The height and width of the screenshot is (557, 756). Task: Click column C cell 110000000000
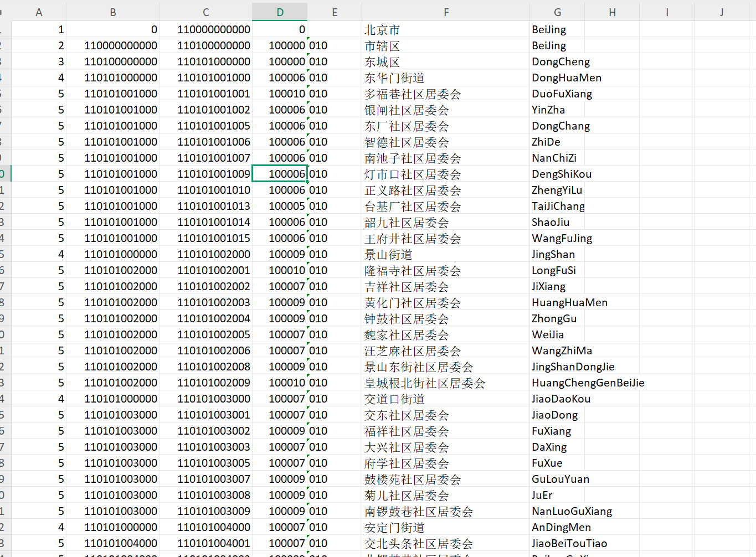pos(205,29)
